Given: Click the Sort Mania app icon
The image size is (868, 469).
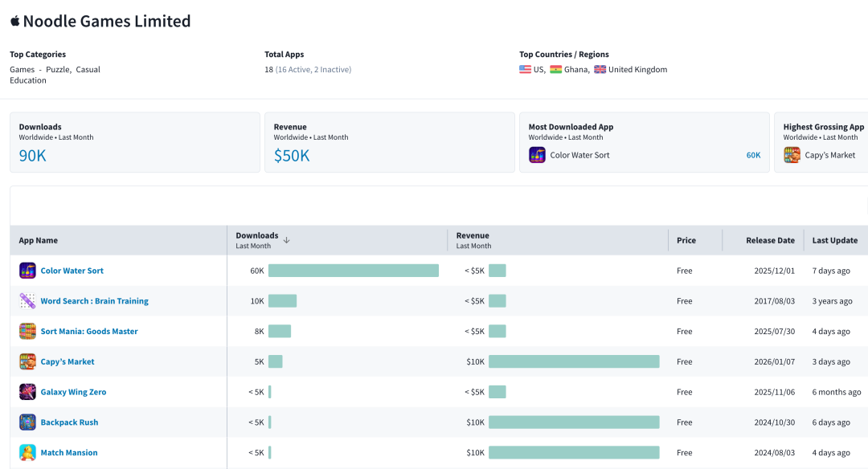Looking at the screenshot, I should [27, 332].
